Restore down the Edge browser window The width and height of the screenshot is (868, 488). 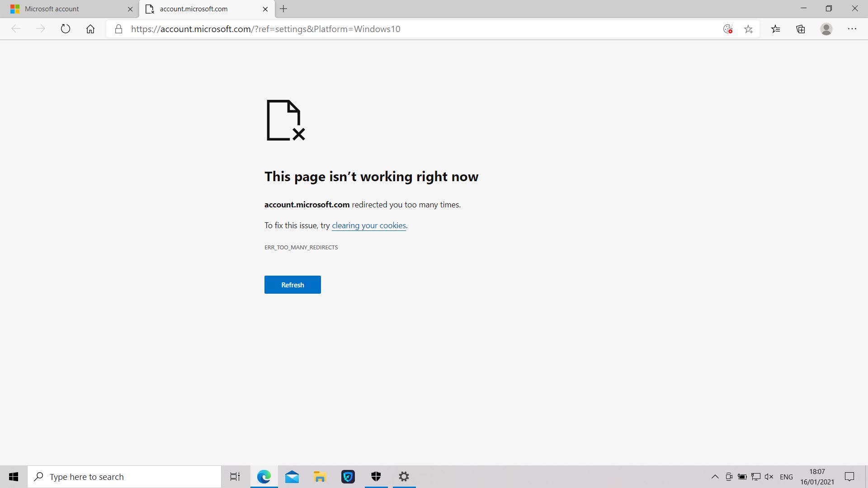[829, 9]
